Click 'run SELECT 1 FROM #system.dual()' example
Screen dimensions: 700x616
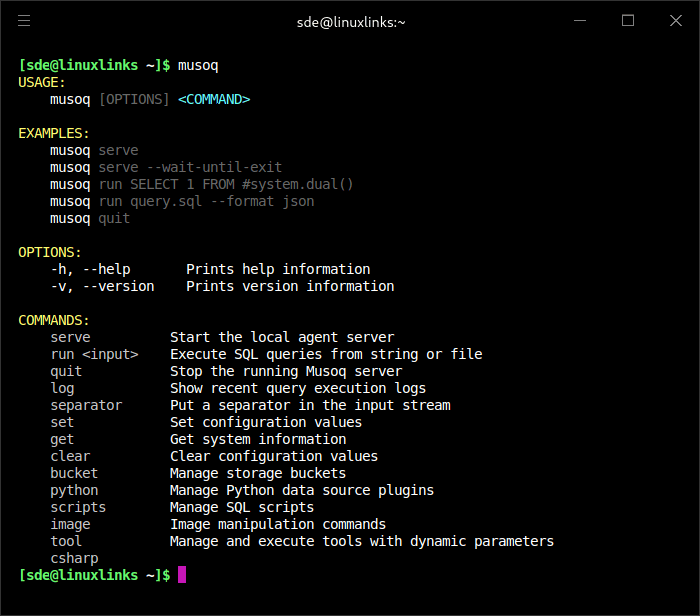(226, 184)
